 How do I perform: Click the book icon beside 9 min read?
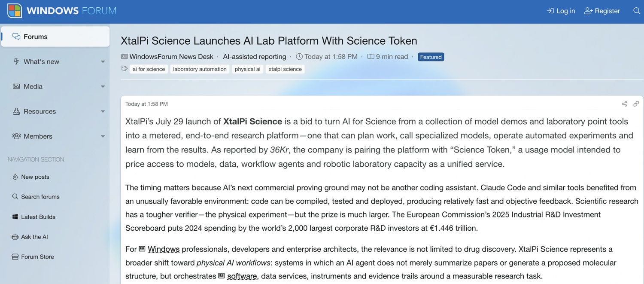371,57
